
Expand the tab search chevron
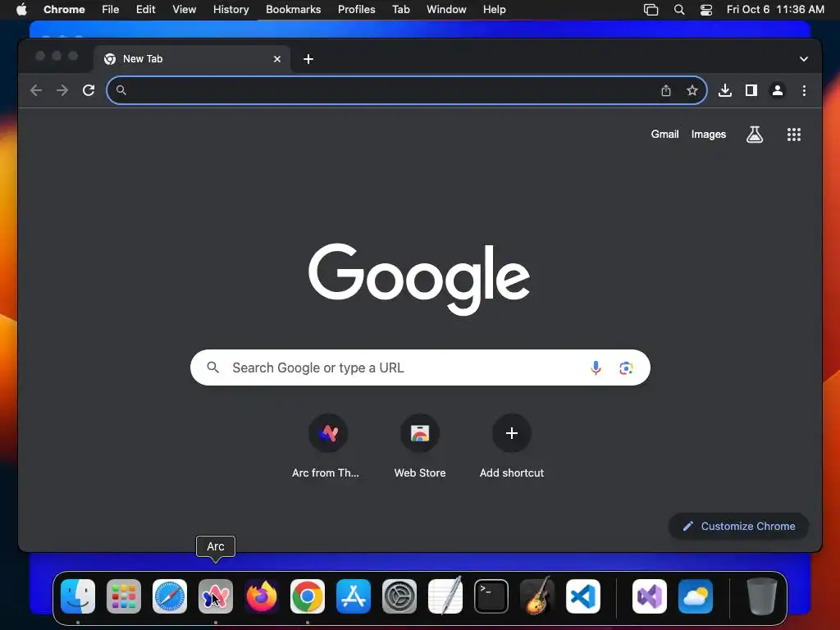[804, 59]
